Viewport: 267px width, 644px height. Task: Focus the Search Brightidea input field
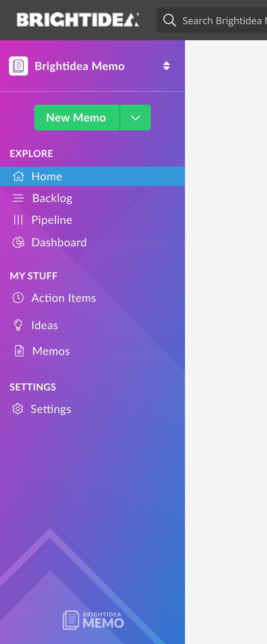[212, 20]
